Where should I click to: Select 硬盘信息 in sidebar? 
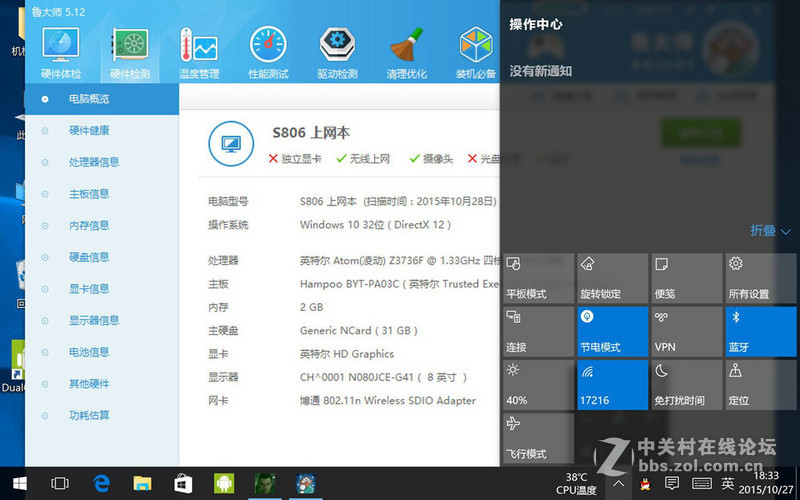point(102,257)
